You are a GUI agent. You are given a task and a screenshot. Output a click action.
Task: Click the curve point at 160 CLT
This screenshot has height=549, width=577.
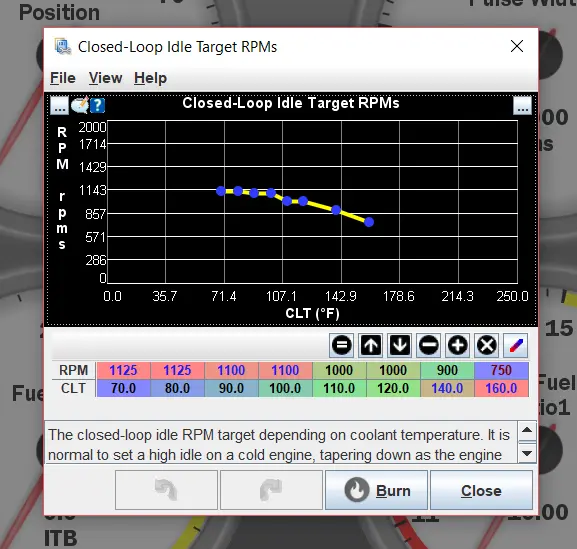369,222
